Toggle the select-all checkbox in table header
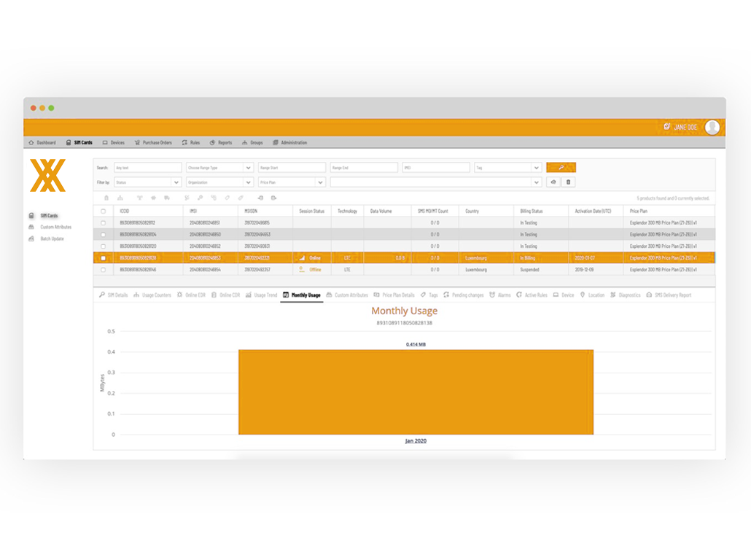The image size is (751, 560). point(103,211)
